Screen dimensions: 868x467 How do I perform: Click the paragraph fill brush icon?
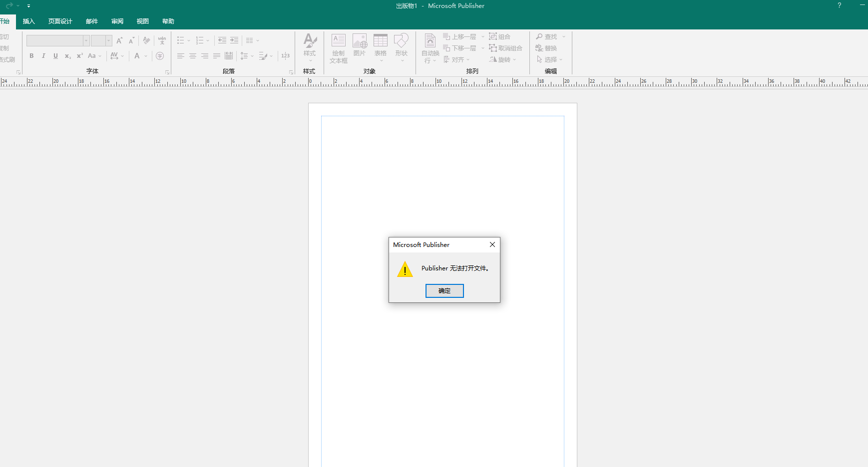coord(263,56)
